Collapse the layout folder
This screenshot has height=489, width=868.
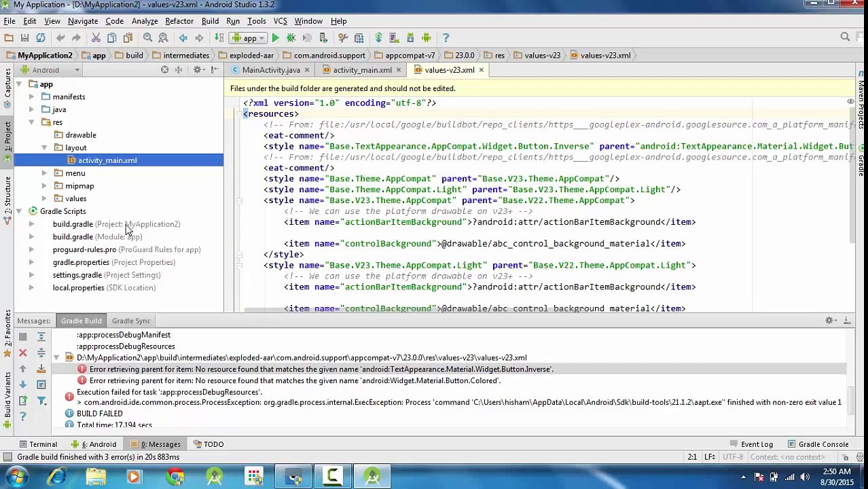tap(44, 147)
